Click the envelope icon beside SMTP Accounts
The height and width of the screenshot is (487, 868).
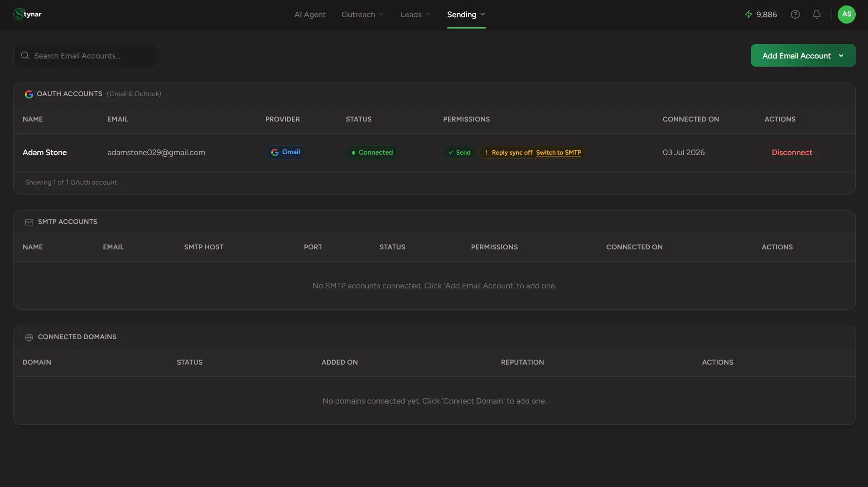click(x=29, y=222)
